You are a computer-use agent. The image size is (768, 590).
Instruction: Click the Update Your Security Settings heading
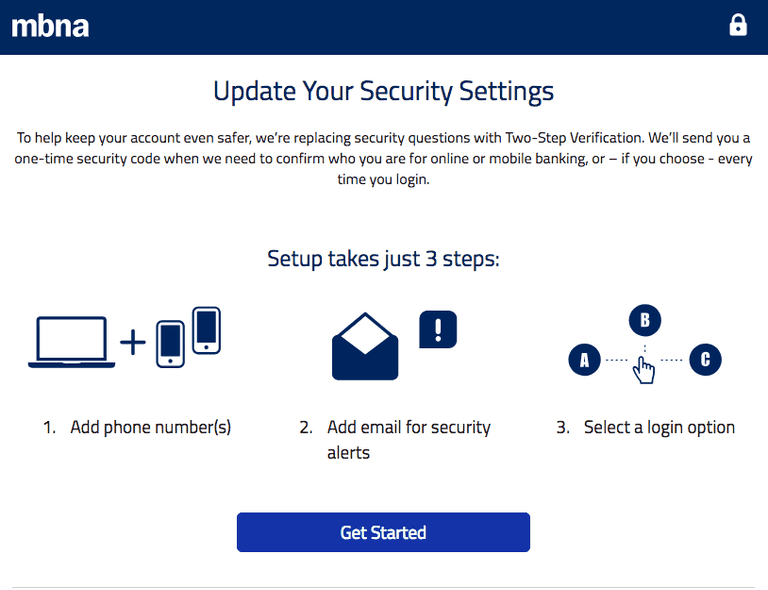pyautogui.click(x=384, y=92)
